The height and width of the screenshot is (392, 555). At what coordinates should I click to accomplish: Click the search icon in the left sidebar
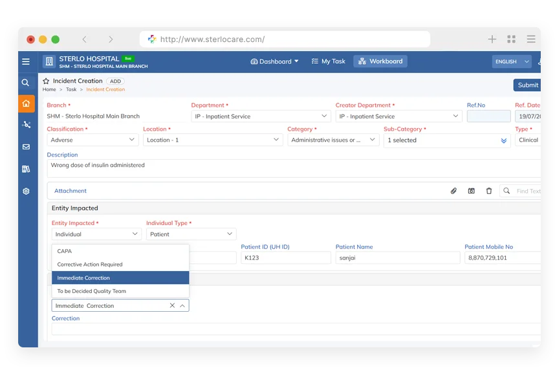pos(25,83)
